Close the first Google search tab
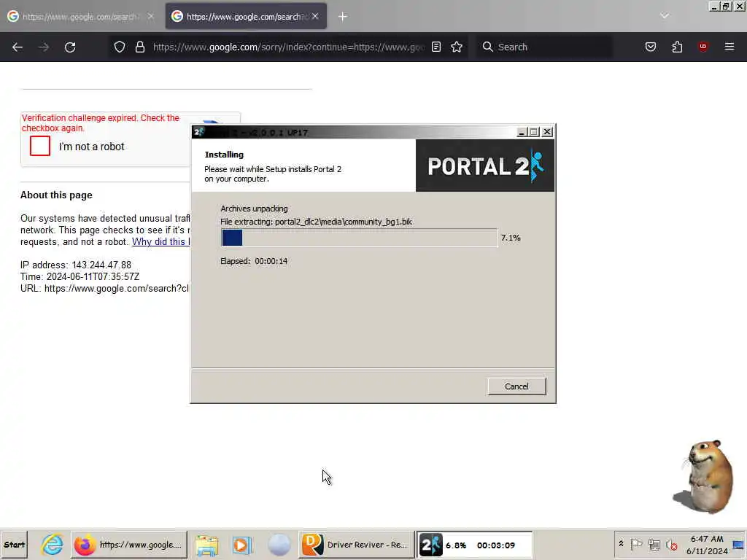747x560 pixels. click(151, 17)
